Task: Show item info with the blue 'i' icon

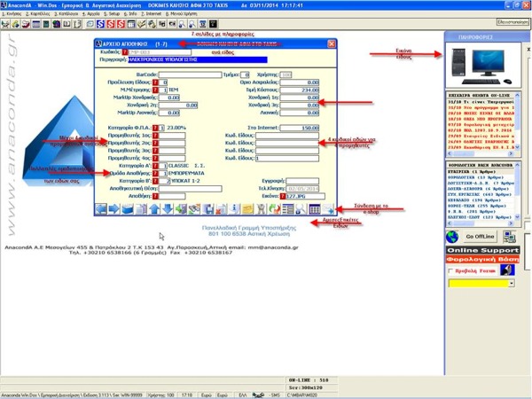Action: coord(234,208)
